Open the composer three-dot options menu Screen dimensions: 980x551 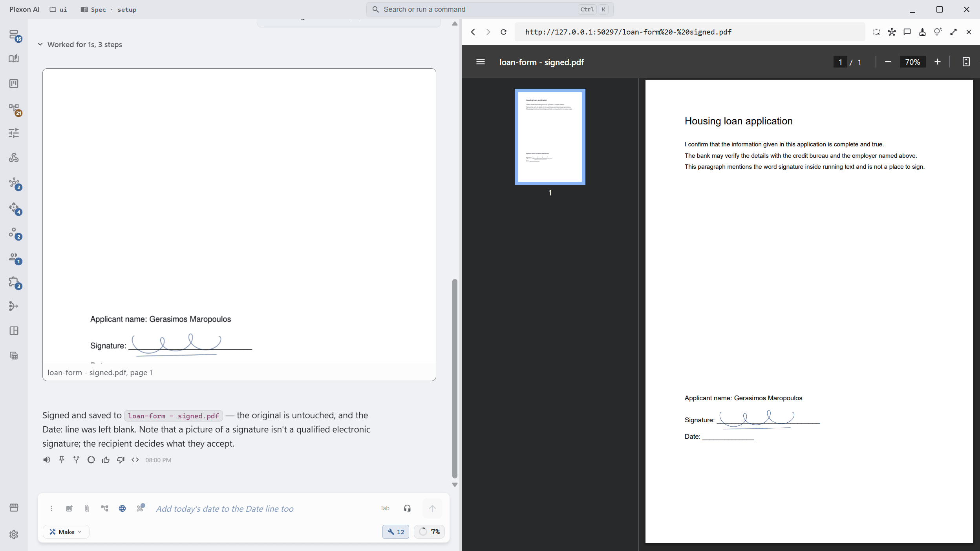(51, 508)
